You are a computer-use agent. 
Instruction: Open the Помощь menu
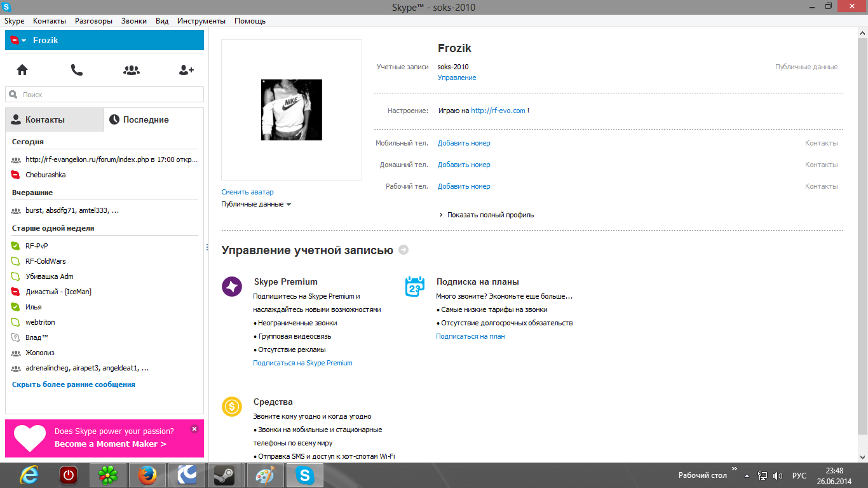click(250, 21)
